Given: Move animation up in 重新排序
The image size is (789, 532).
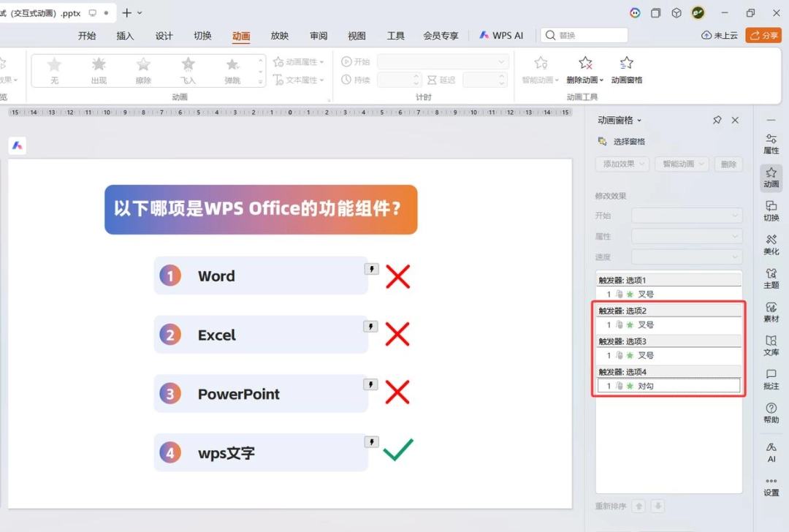Looking at the screenshot, I should 639,506.
